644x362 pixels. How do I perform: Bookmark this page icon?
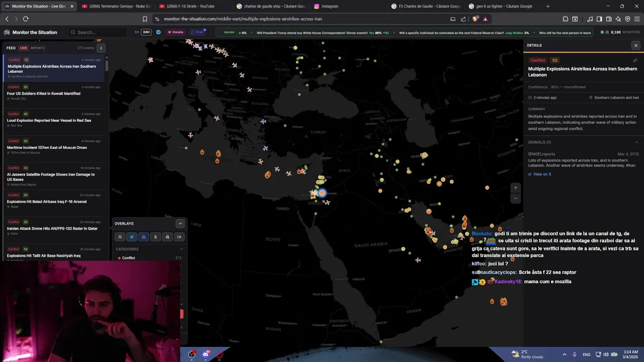[145, 19]
